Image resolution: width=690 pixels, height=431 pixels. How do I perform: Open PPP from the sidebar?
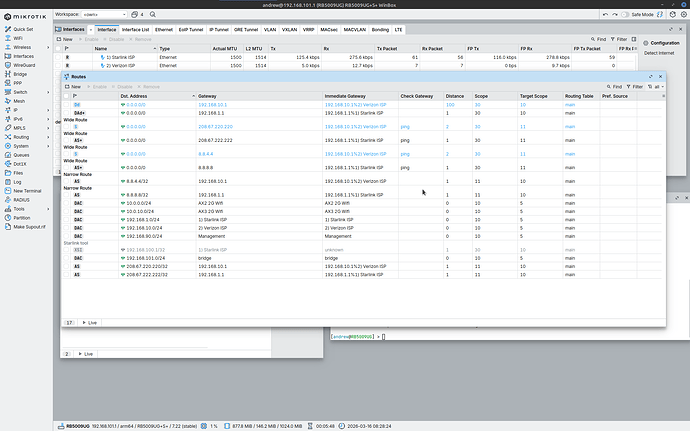(17, 83)
